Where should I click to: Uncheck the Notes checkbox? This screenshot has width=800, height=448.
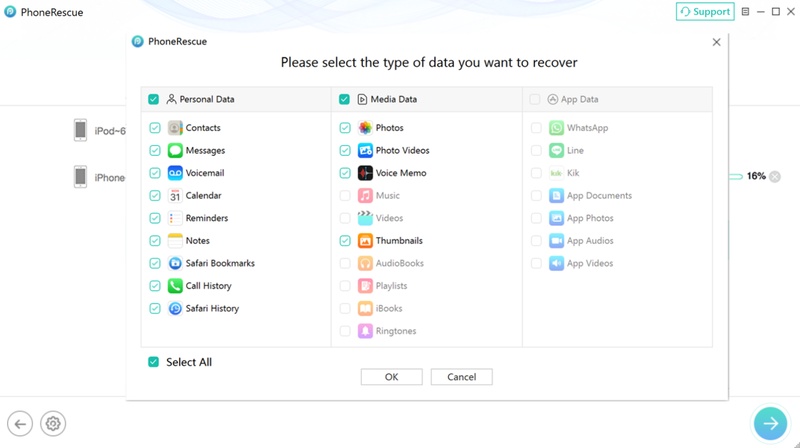coord(155,240)
